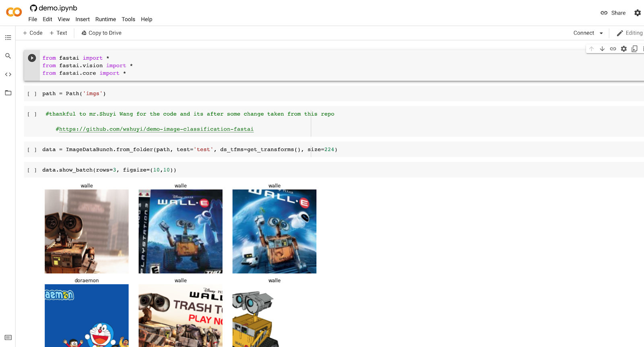Click the Doraemon image with blue background
Viewport: 644px width, 347px height.
pos(87,316)
